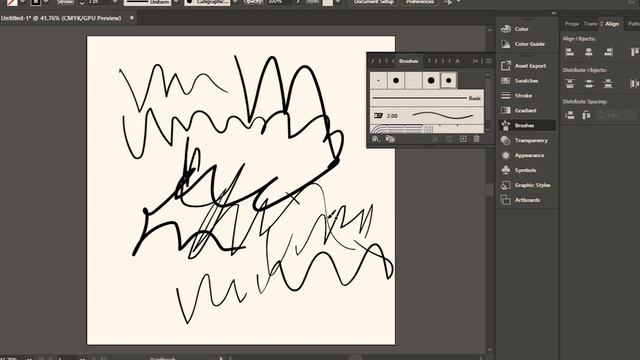Switch to the Properties tab

571,24
